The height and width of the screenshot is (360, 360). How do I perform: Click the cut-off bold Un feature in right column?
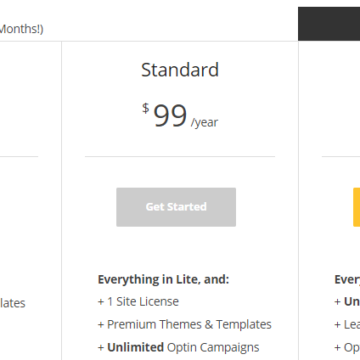point(347,302)
